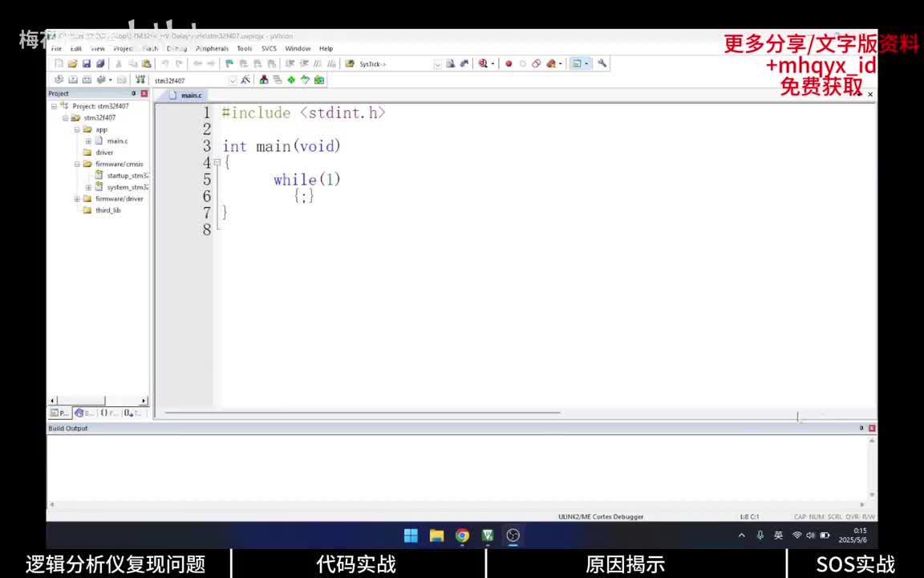Screen dimensions: 924x578
Task: Select the third_lib folder in project tree
Action: pos(107,210)
